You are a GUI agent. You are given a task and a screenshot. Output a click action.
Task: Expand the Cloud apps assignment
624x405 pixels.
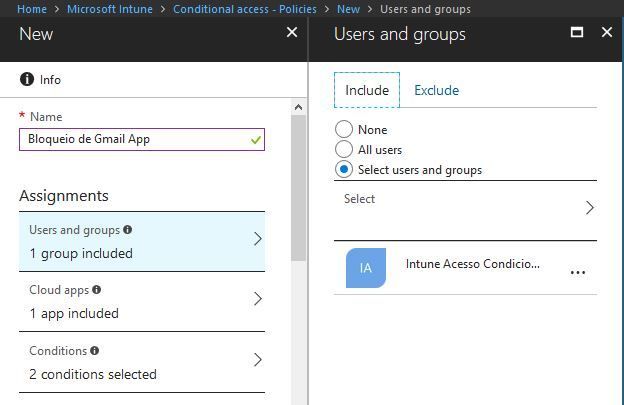coord(142,301)
